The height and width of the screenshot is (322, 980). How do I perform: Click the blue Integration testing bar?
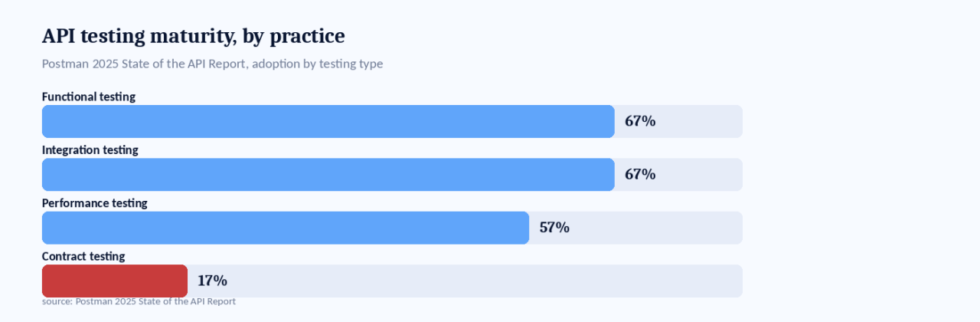328,175
